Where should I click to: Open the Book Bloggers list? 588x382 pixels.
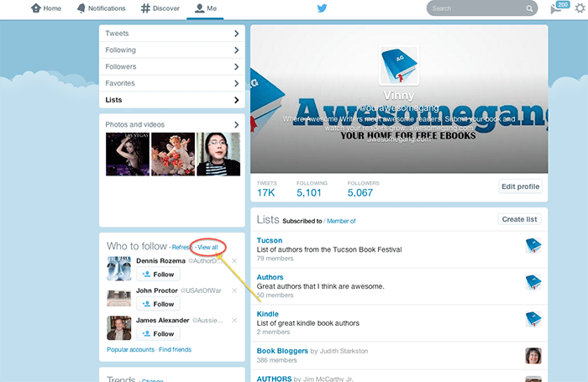click(x=282, y=351)
